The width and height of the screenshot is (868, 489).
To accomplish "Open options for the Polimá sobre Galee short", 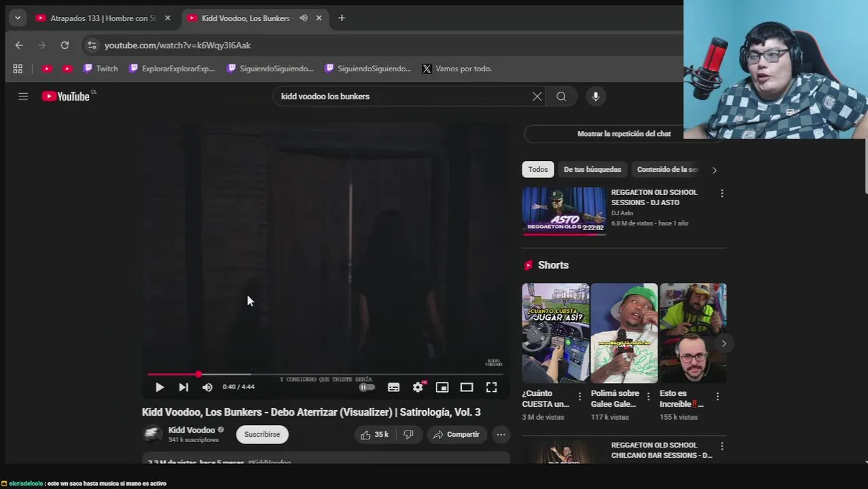I will [x=649, y=396].
